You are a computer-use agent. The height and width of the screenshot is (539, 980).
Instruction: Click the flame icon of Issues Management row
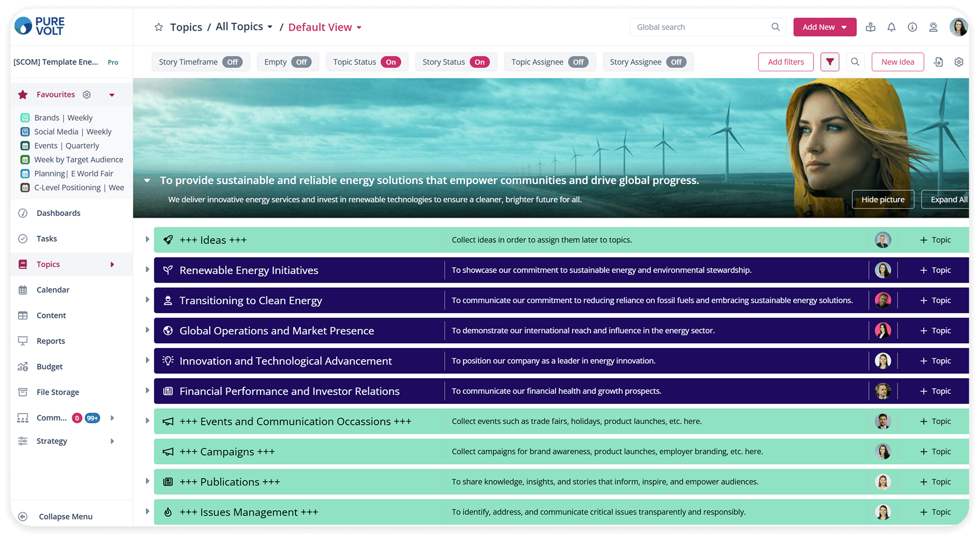pyautogui.click(x=168, y=512)
